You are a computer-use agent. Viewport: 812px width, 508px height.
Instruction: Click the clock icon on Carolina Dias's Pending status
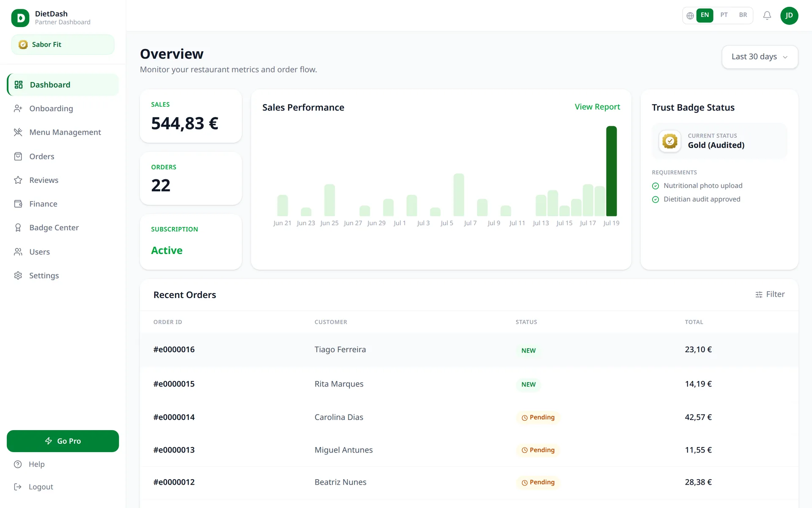(524, 418)
